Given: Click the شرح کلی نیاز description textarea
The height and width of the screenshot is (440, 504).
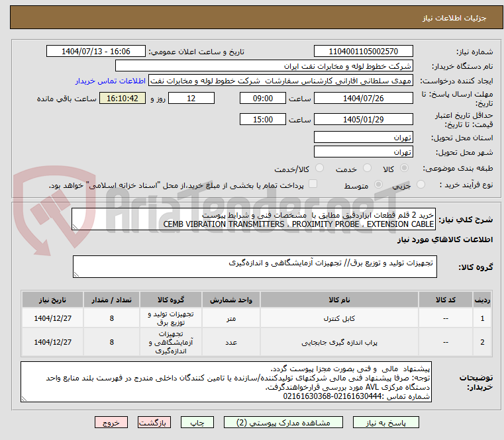Looking at the screenshot, I should pyautogui.click(x=254, y=219).
